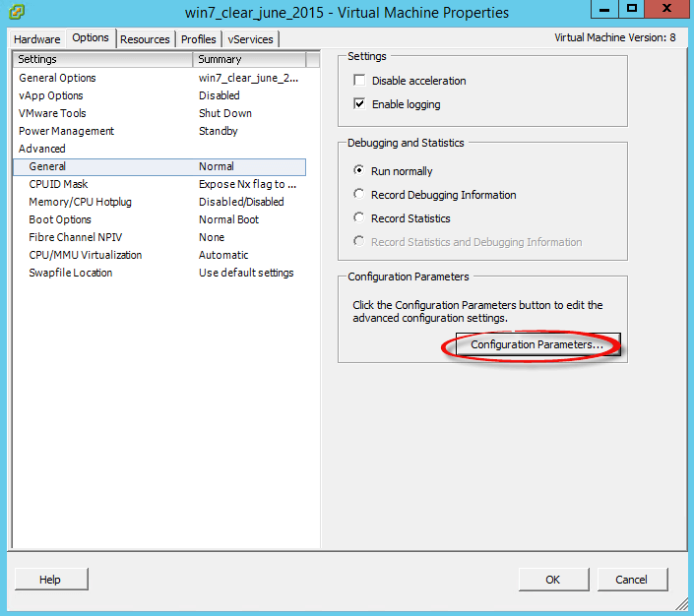Switch to the vServices tab

(250, 39)
